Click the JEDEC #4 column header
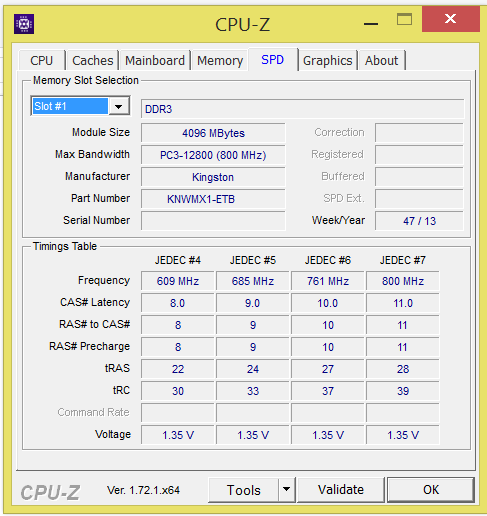Screen dimensions: 487x516 tap(178, 260)
